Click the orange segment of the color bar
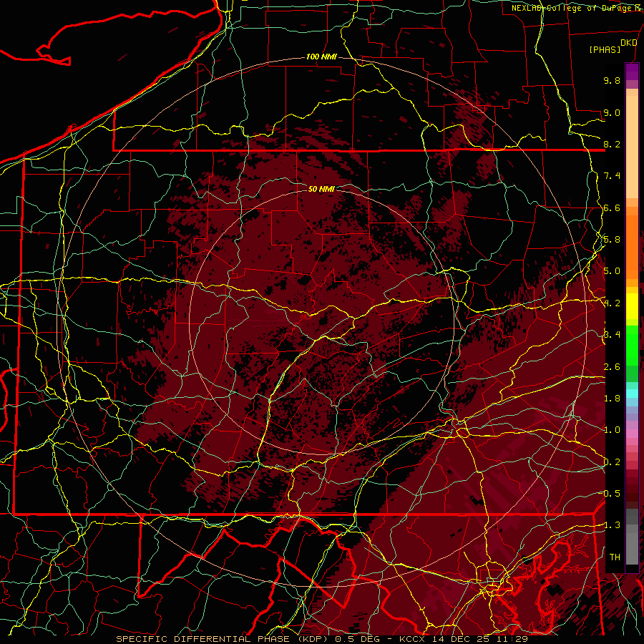The image size is (644, 644). [x=632, y=246]
